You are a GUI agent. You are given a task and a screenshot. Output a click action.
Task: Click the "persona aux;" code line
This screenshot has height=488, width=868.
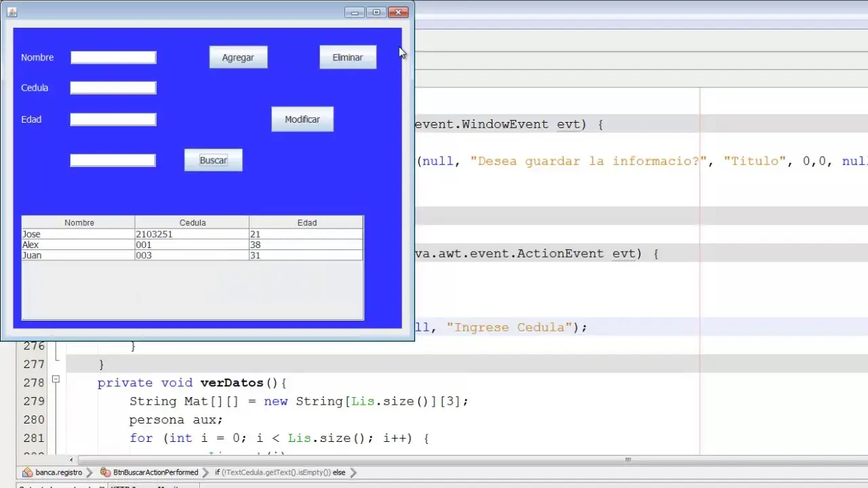(x=176, y=420)
